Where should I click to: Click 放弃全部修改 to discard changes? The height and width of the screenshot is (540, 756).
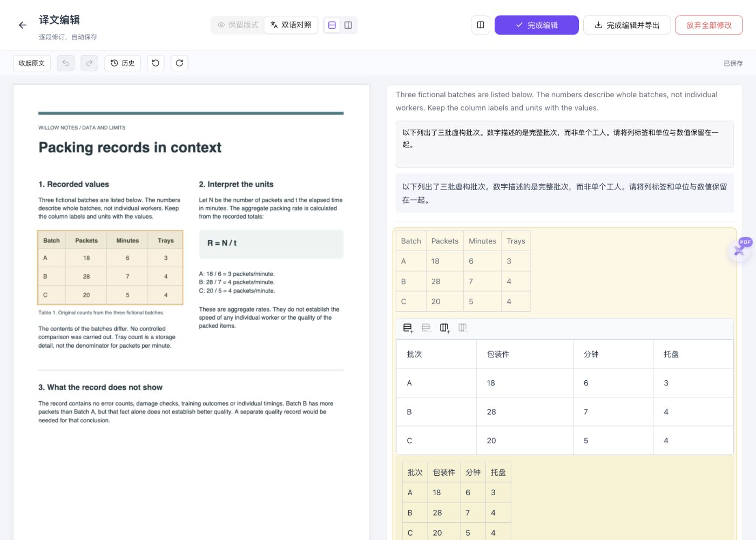[x=709, y=25]
